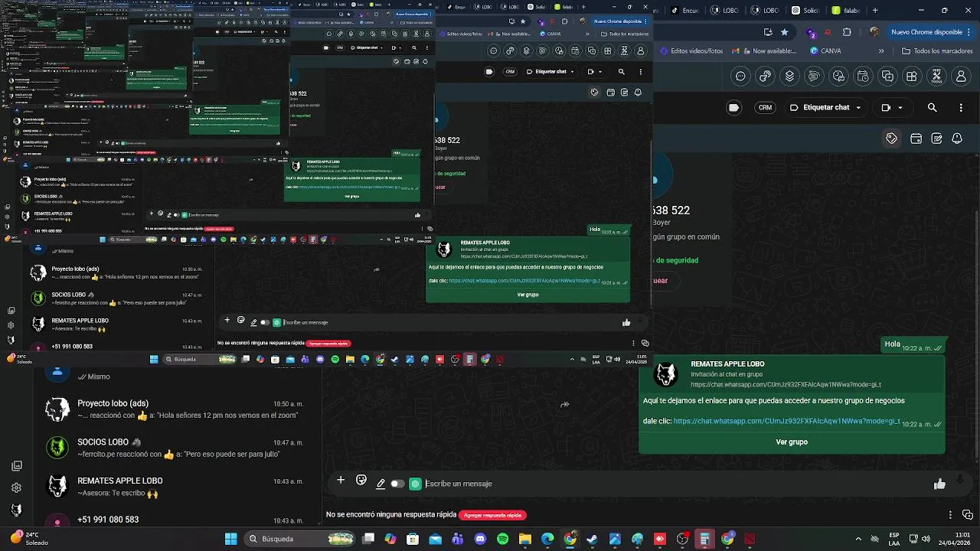This screenshot has width=980, height=551.
Task: Open the CRM button in the outermost window
Action: [x=765, y=108]
